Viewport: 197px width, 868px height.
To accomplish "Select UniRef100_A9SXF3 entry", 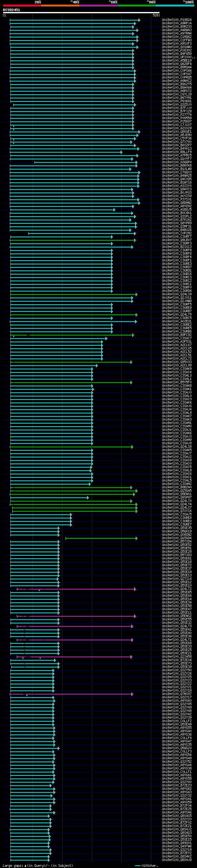I will (x=177, y=43).
